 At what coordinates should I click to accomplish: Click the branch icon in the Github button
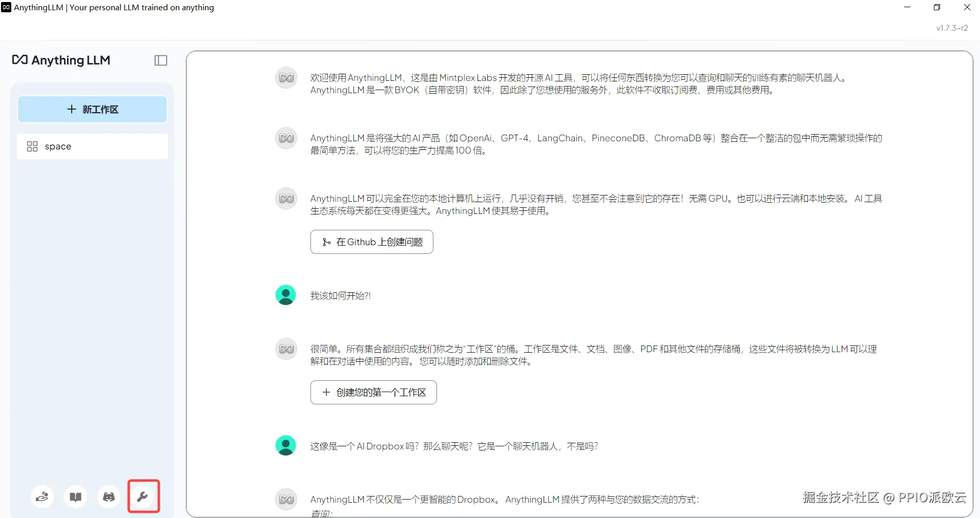point(326,242)
